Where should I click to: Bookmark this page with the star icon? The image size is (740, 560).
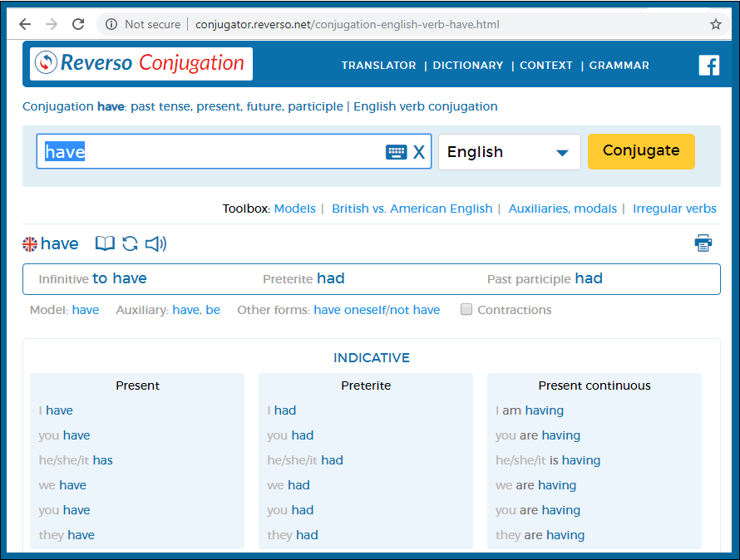(x=715, y=24)
